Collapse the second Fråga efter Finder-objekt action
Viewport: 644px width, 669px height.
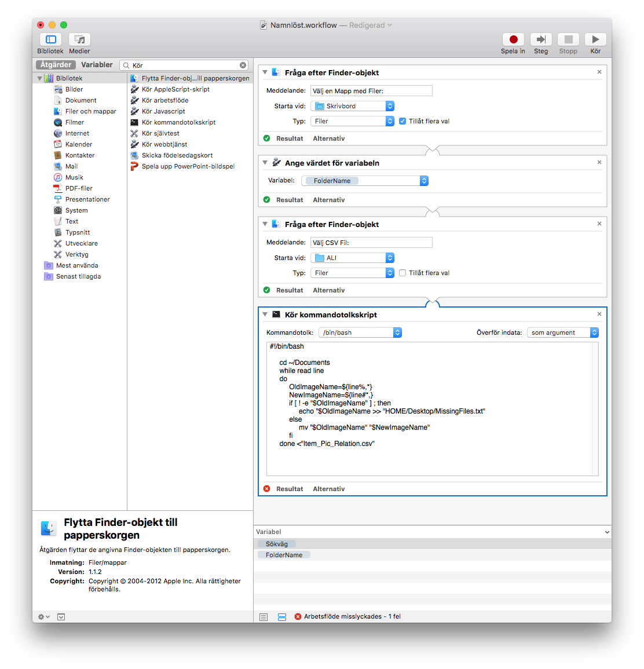coord(265,224)
